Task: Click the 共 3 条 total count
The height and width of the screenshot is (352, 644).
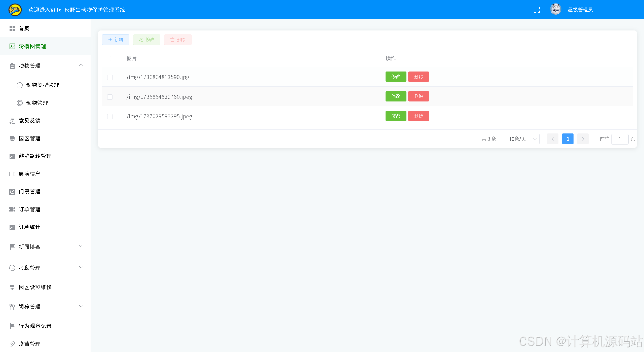Action: (x=488, y=139)
